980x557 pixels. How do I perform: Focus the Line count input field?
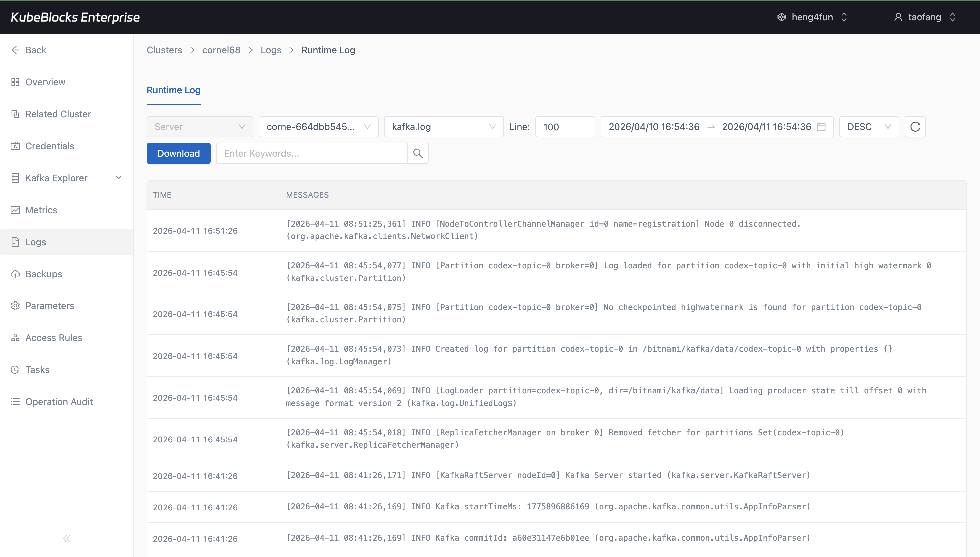565,127
